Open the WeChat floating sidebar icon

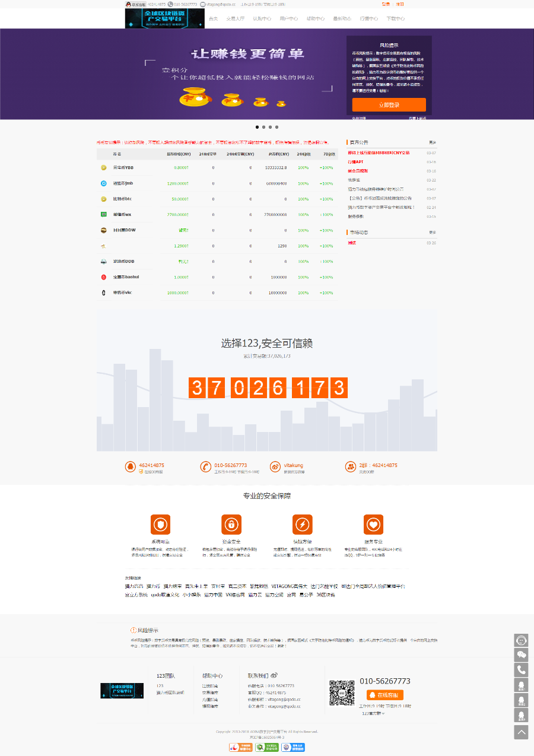point(521,655)
